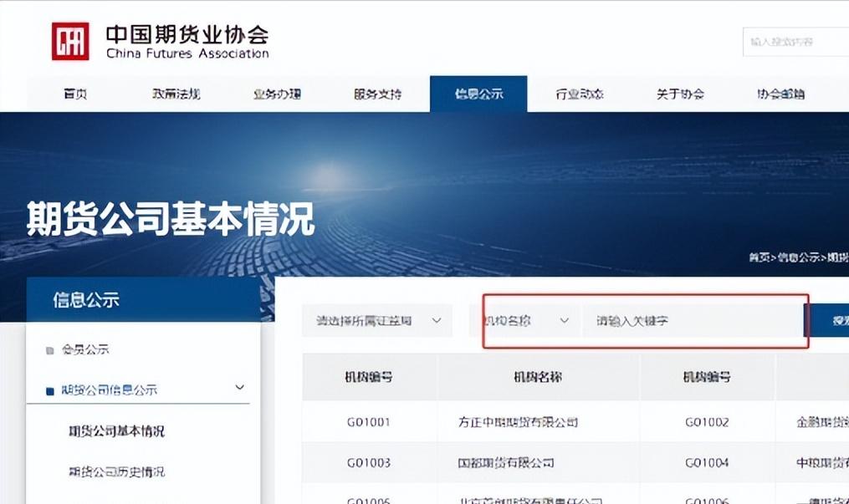Open the 服务支持 navigation menu item

[x=376, y=94]
